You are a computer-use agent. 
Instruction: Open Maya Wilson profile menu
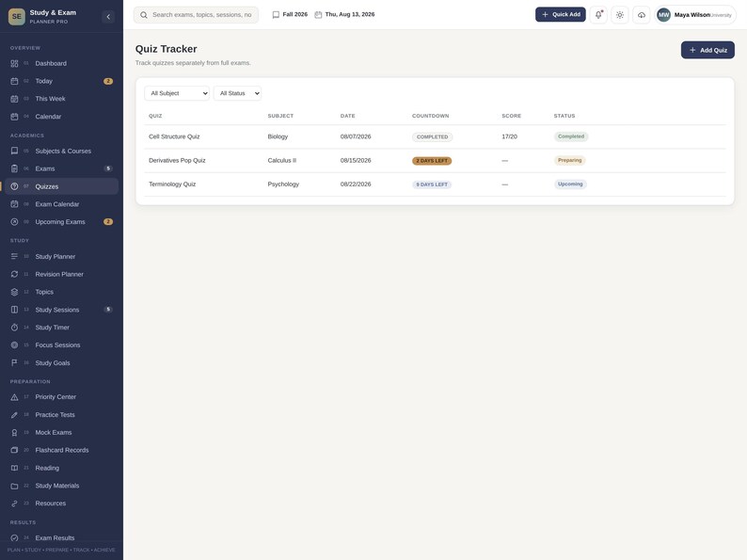pyautogui.click(x=695, y=15)
